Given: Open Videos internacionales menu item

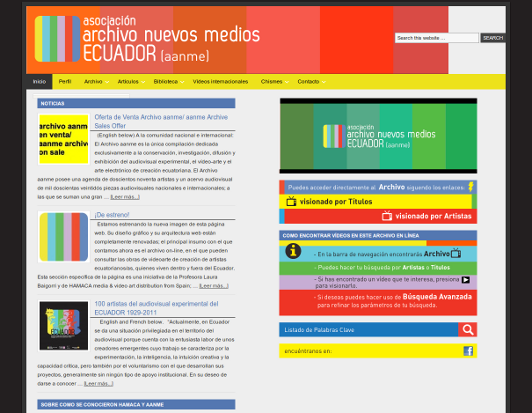Looking at the screenshot, I should 220,82.
